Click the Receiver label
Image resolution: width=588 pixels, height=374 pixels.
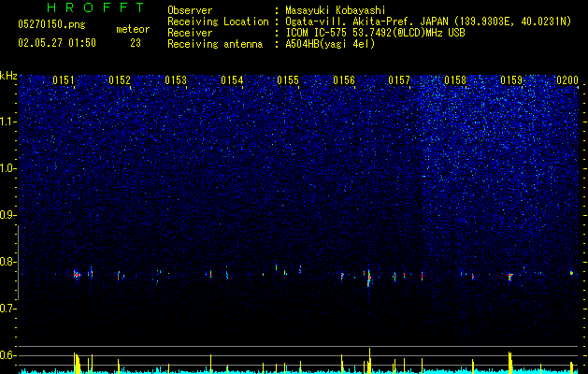point(190,33)
